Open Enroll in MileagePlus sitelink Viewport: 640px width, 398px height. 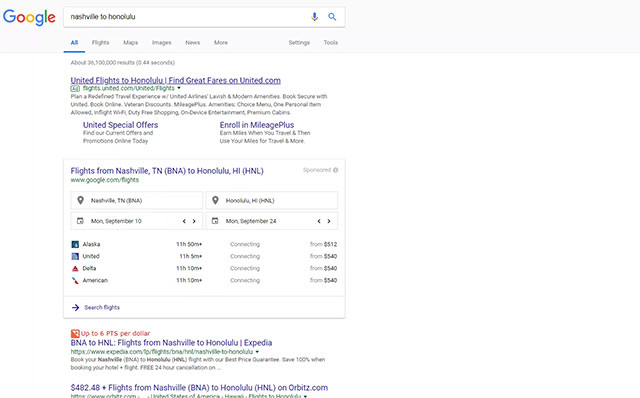(x=257, y=125)
